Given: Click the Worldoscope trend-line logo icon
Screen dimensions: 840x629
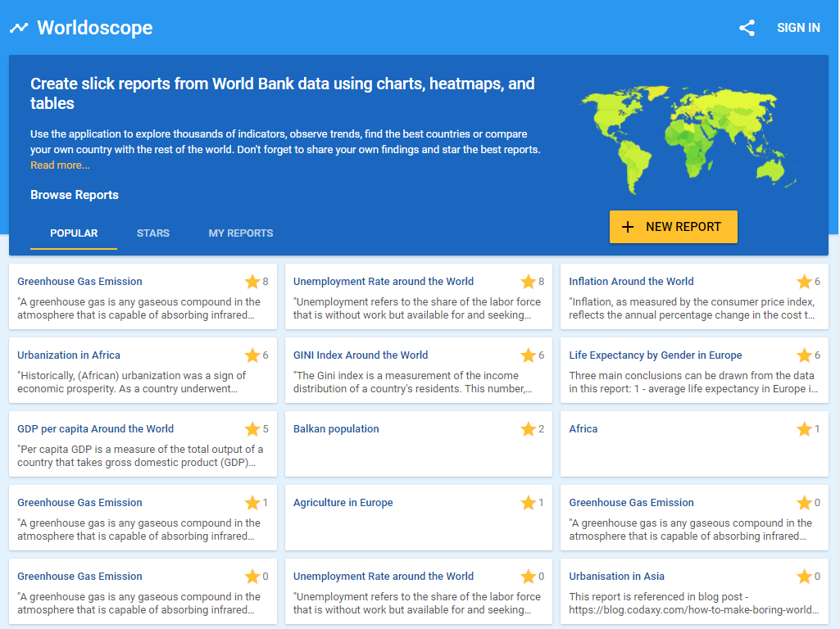Looking at the screenshot, I should click(x=20, y=27).
